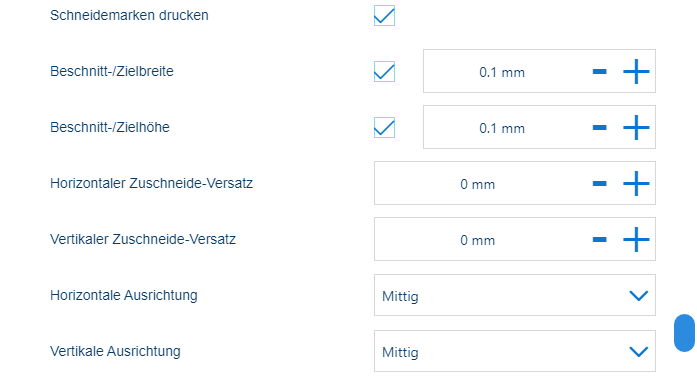Toggle the Beschnitt-/Zielhöhe checkbox
This screenshot has height=380, width=697.
(x=385, y=128)
